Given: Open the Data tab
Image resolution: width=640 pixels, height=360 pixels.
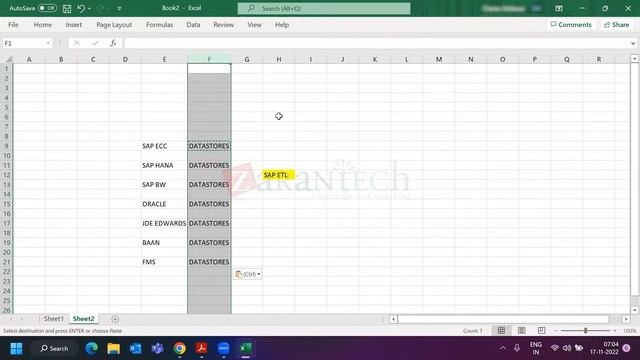Looking at the screenshot, I should tap(193, 25).
